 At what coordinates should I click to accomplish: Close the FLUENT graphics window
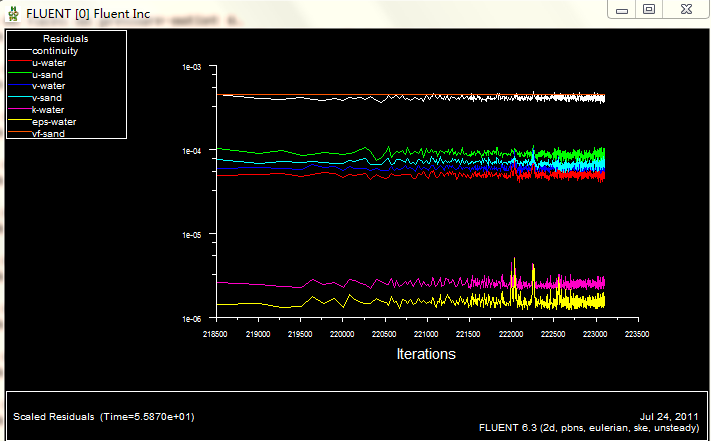pos(686,9)
